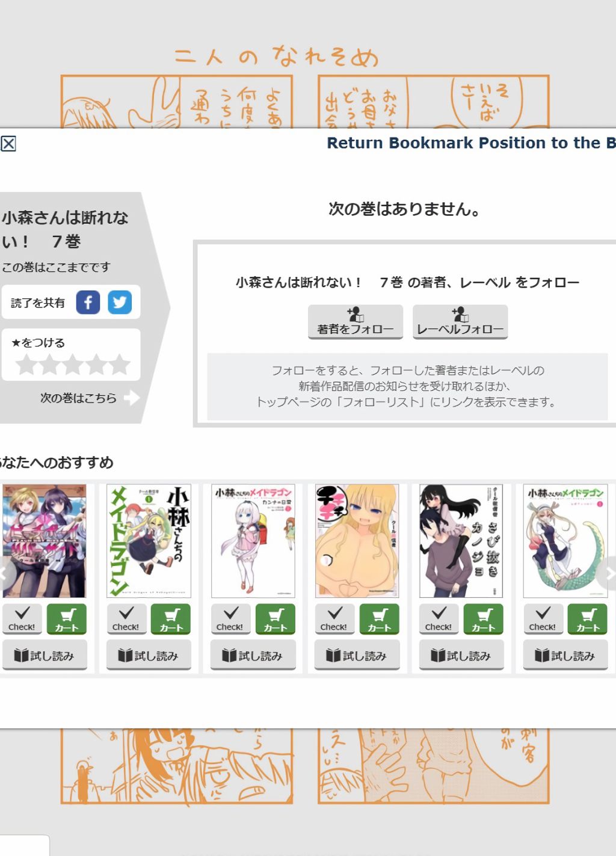Click 著者をフォロー follow author button
The image size is (616, 856).
pyautogui.click(x=356, y=322)
